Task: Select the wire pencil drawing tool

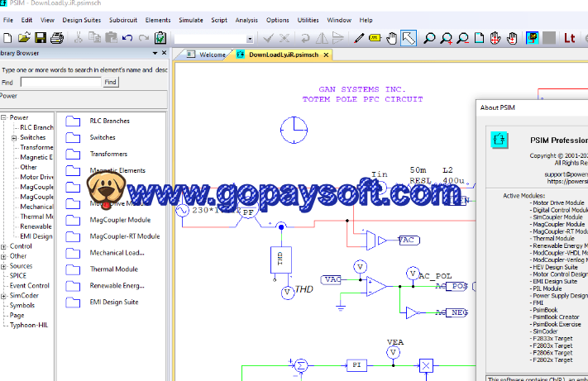Action: 358,38
